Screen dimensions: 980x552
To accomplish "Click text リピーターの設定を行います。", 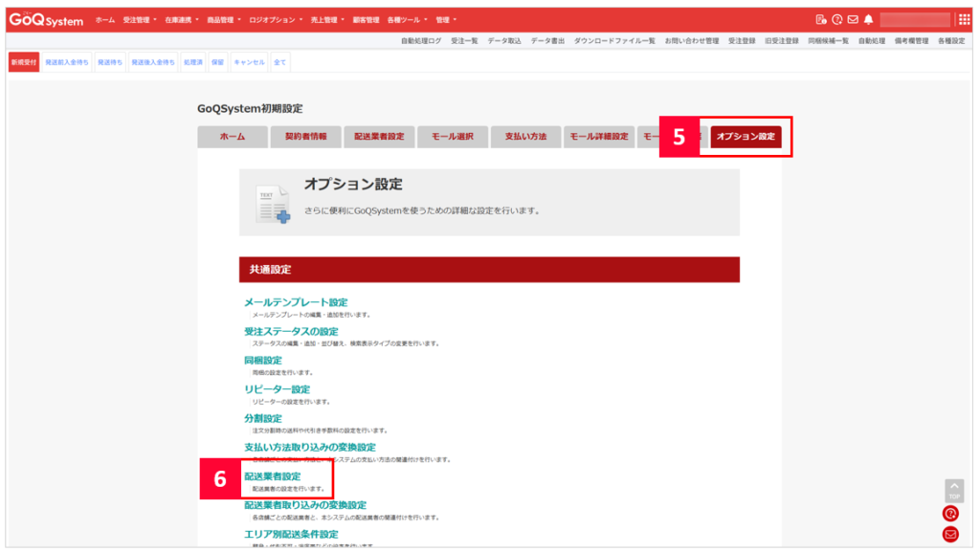I will [291, 402].
